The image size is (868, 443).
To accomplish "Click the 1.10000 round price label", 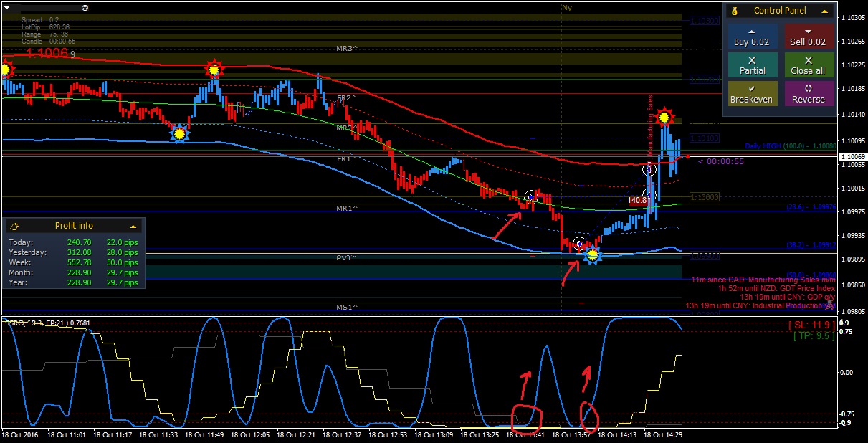I will coord(705,197).
